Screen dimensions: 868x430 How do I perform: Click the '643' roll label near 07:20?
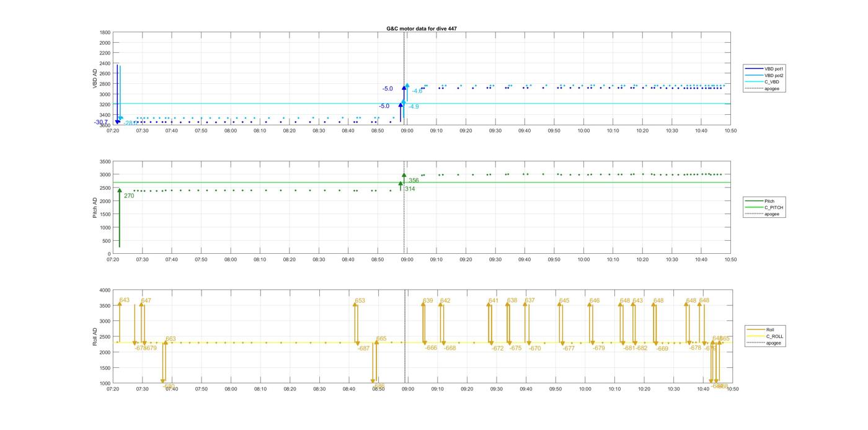[x=125, y=300]
